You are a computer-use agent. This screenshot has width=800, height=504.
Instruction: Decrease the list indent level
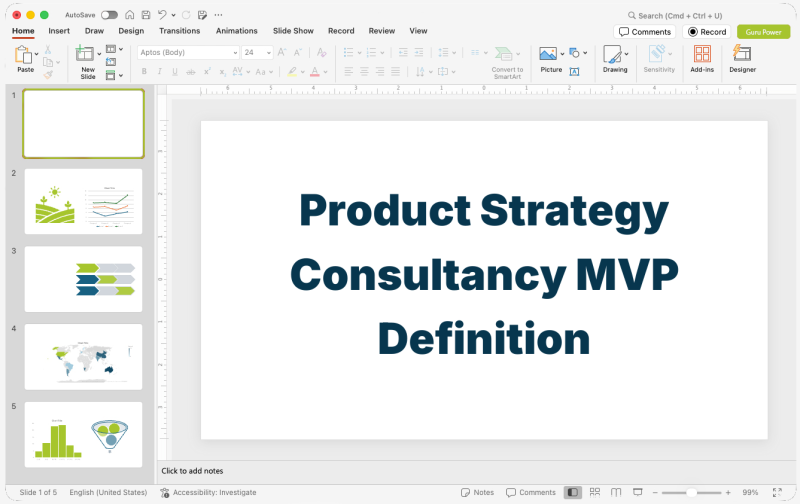point(403,53)
